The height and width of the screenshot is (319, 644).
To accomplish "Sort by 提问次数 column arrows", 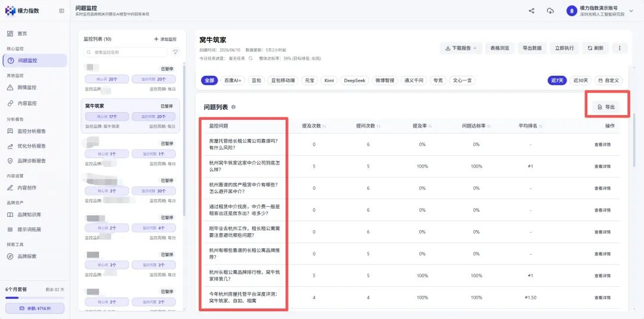I will [x=378, y=126].
